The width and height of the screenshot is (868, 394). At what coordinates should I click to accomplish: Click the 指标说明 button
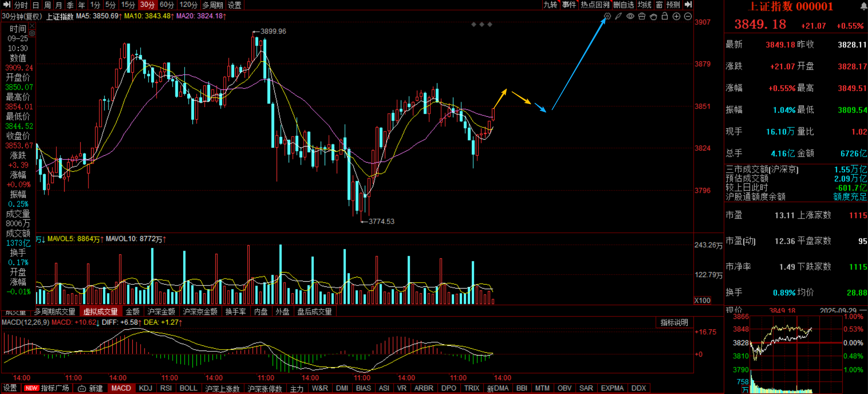pyautogui.click(x=674, y=323)
